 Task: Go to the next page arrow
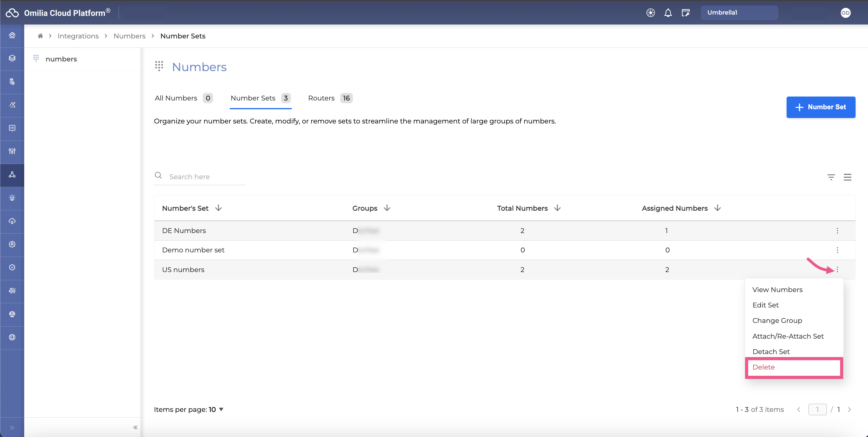click(849, 409)
